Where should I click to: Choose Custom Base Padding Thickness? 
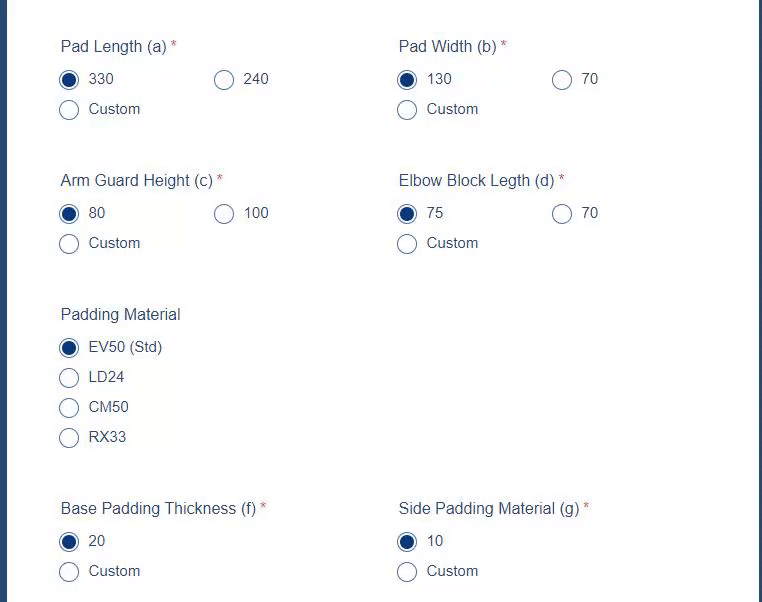pyautogui.click(x=69, y=572)
